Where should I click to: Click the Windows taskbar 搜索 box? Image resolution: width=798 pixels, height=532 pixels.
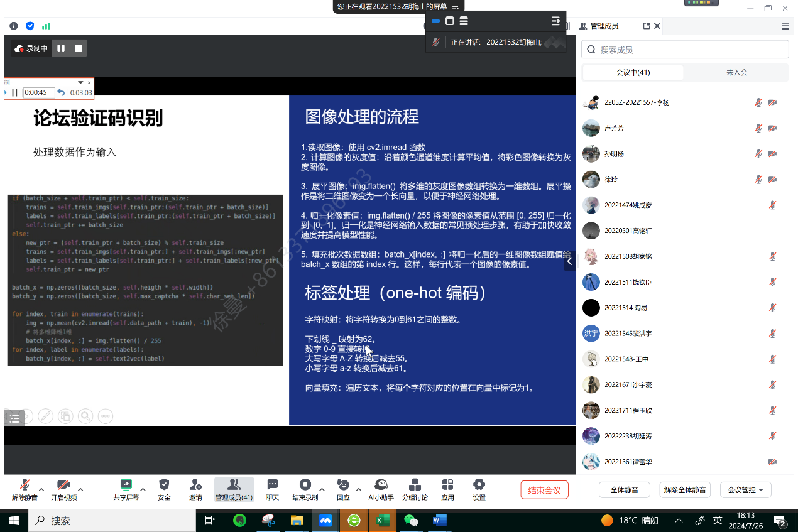point(112,520)
